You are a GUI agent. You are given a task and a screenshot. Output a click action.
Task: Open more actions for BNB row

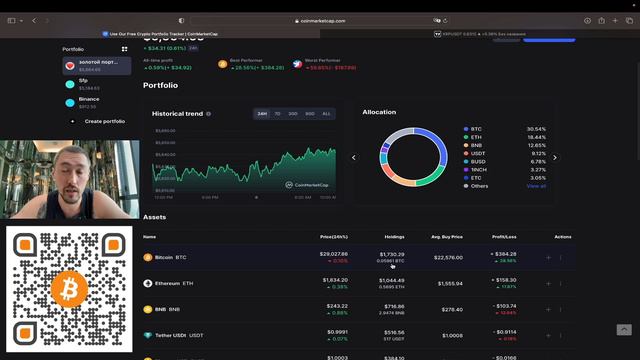tap(561, 309)
